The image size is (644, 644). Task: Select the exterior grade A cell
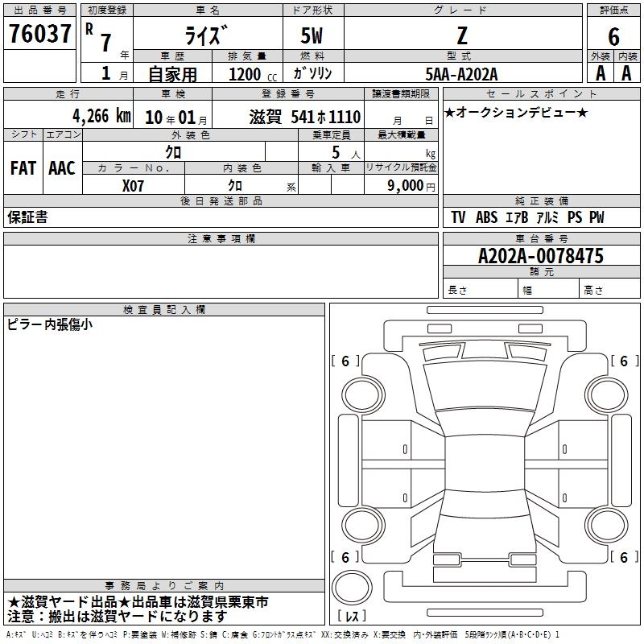pos(599,72)
